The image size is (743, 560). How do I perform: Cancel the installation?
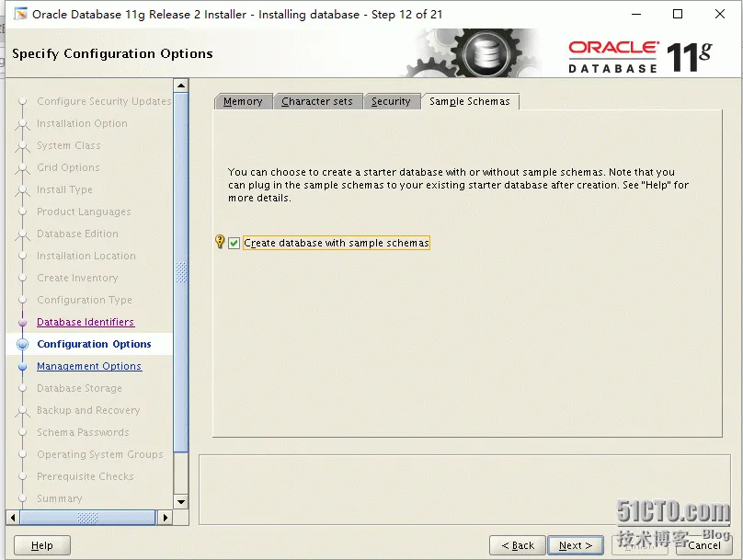(704, 545)
